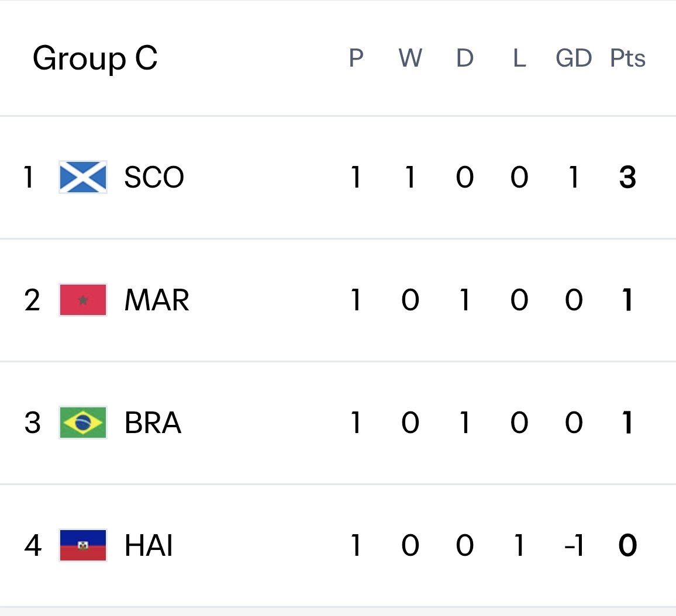Click the D column header
The height and width of the screenshot is (616, 676).
pos(465,58)
